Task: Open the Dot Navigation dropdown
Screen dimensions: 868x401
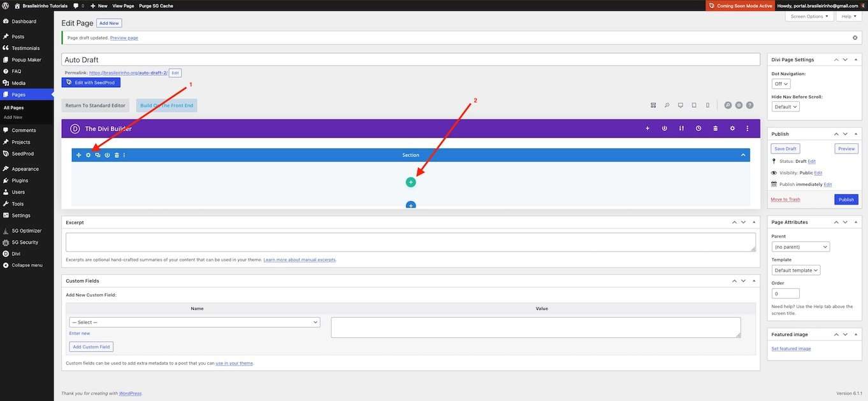Action: coord(781,84)
